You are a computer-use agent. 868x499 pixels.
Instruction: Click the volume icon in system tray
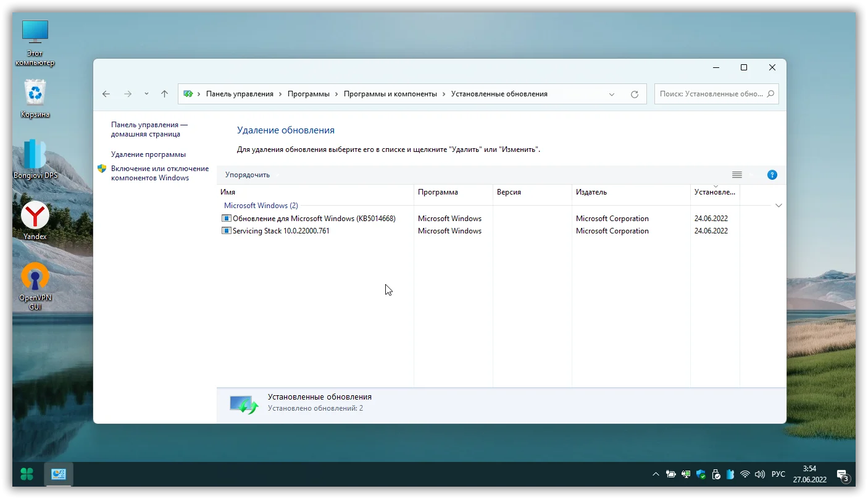pyautogui.click(x=760, y=474)
